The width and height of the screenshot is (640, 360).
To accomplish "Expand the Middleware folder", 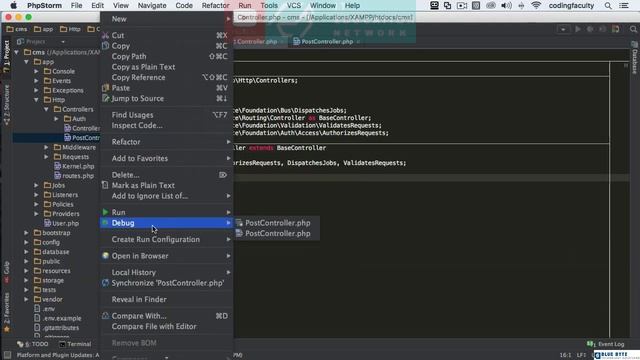I will [x=46, y=147].
